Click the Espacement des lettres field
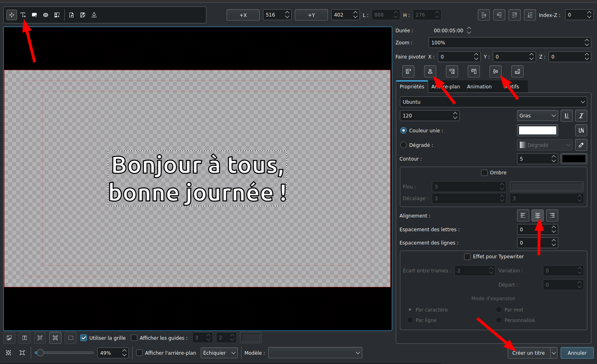Image resolution: width=597 pixels, height=364 pixels. [538, 230]
